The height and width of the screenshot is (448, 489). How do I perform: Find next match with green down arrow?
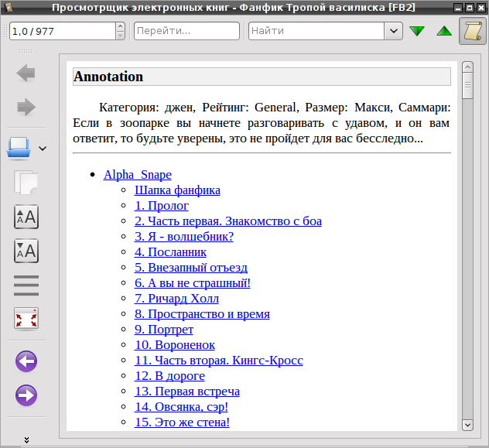417,31
